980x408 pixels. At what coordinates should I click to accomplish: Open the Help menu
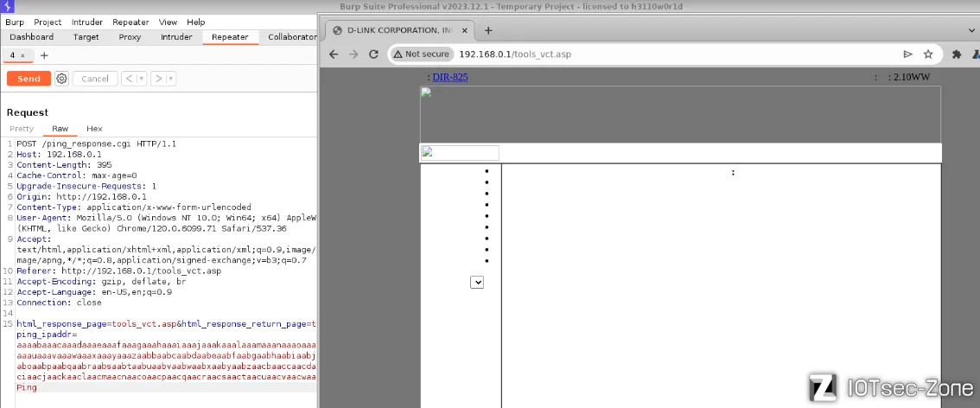coord(195,22)
